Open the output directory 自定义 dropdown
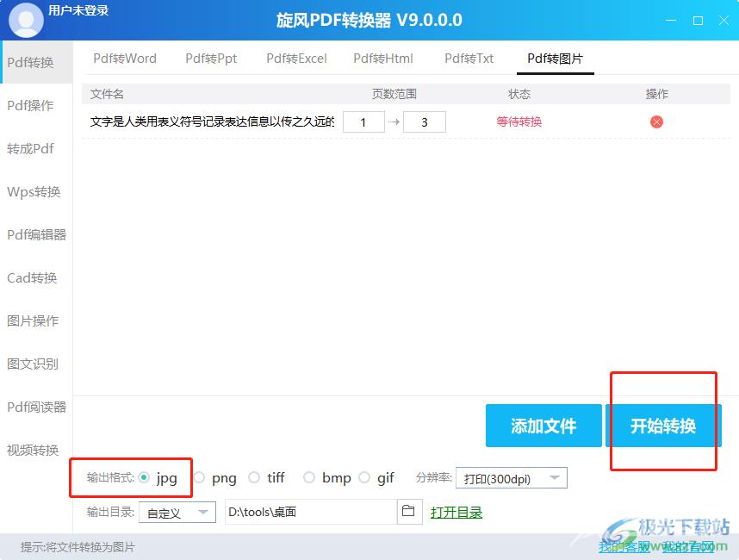739x560 pixels. click(177, 513)
